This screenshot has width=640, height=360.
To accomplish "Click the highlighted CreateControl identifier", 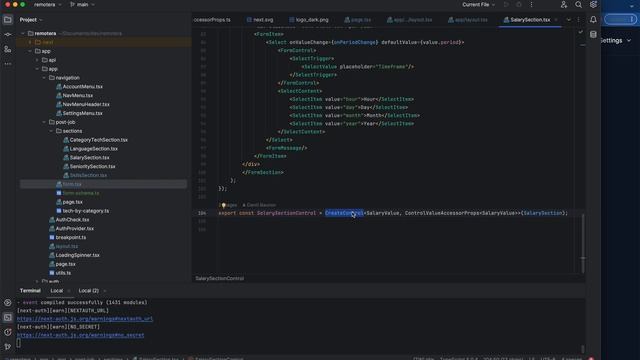I will 344,213.
